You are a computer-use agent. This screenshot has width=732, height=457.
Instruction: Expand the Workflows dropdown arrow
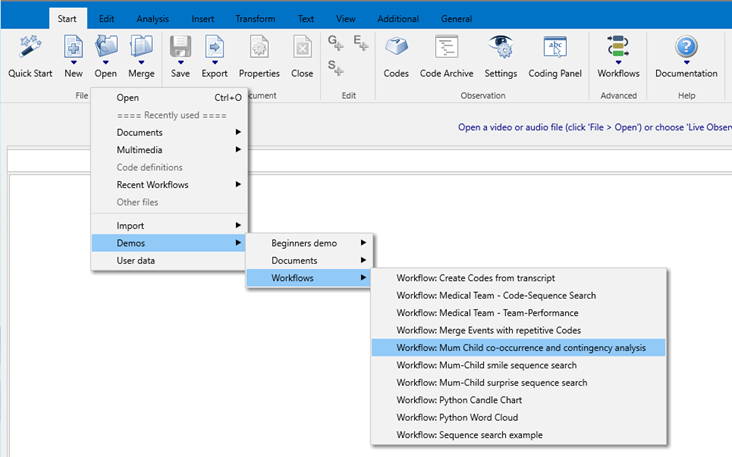pos(618,63)
